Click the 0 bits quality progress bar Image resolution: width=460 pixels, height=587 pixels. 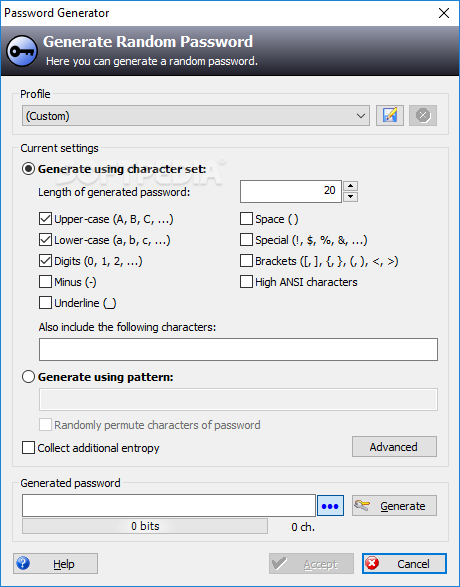[x=145, y=526]
